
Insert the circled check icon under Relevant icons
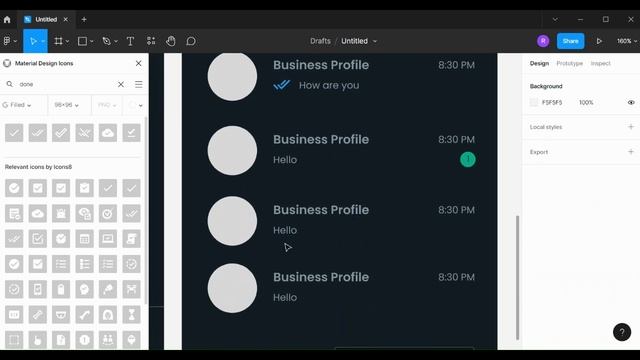click(x=14, y=188)
